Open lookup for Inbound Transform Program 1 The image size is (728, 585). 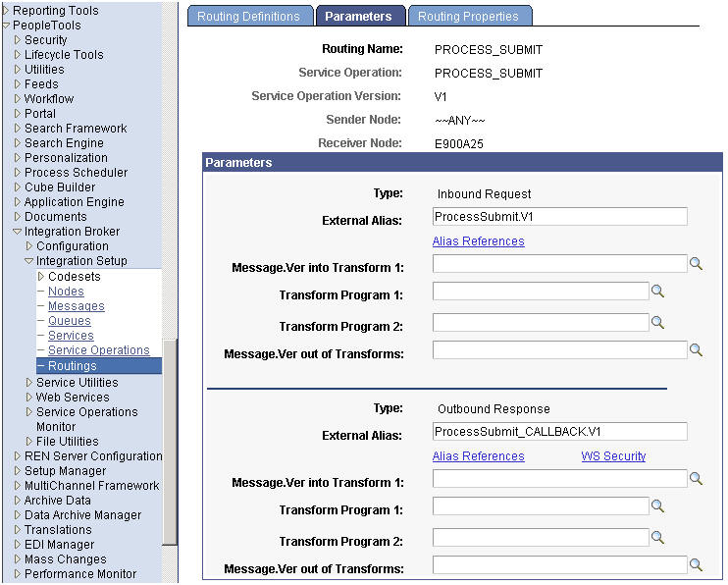click(x=657, y=292)
